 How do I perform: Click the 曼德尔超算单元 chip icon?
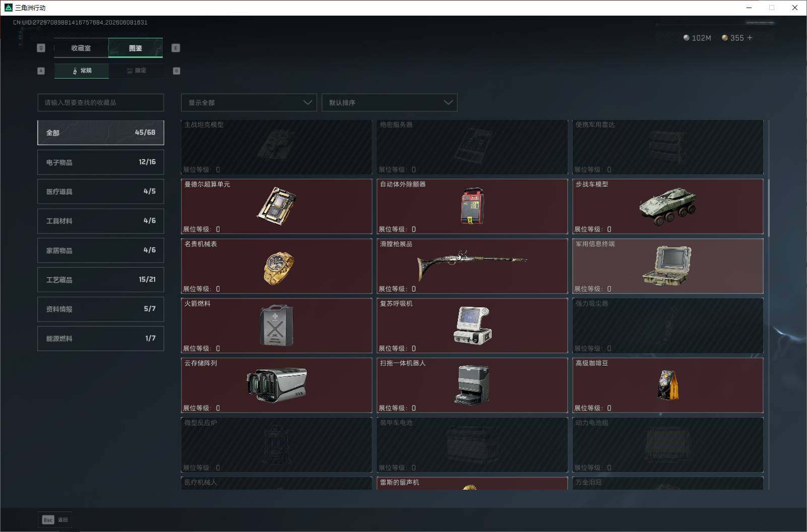tap(276, 206)
